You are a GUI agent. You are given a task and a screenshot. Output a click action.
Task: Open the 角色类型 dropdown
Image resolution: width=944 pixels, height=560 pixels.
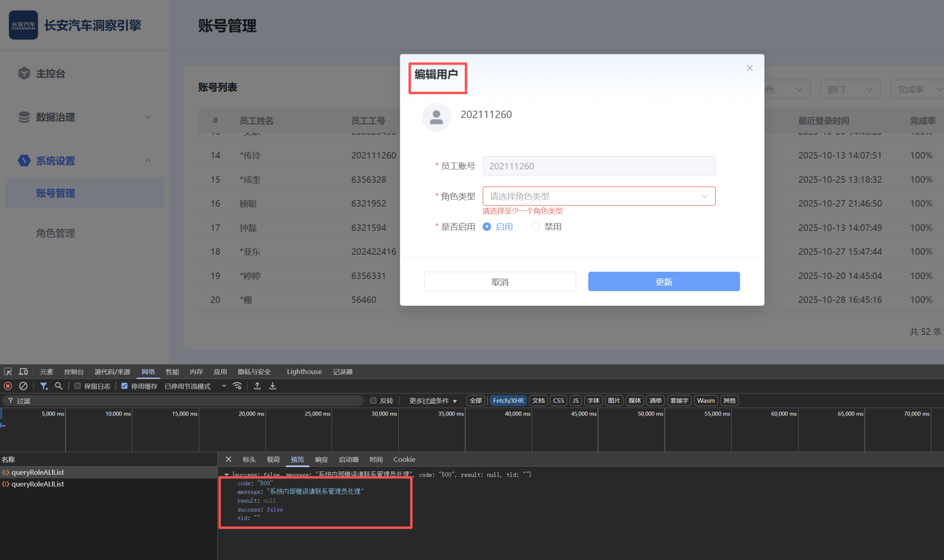point(598,196)
